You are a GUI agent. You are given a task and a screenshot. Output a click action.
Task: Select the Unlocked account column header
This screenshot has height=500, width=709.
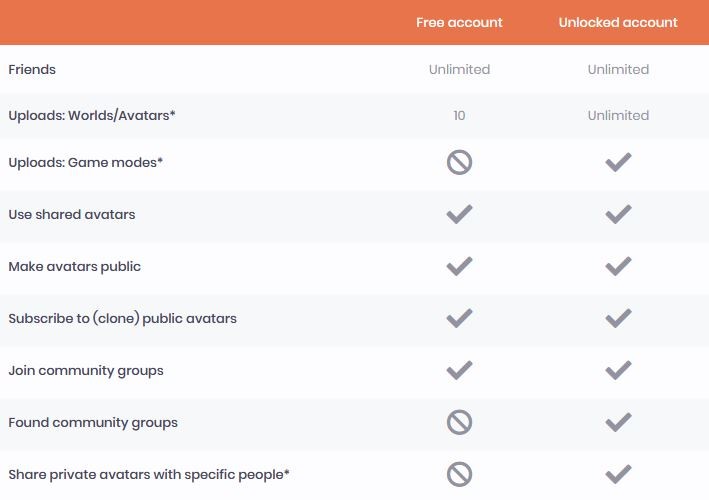point(618,22)
